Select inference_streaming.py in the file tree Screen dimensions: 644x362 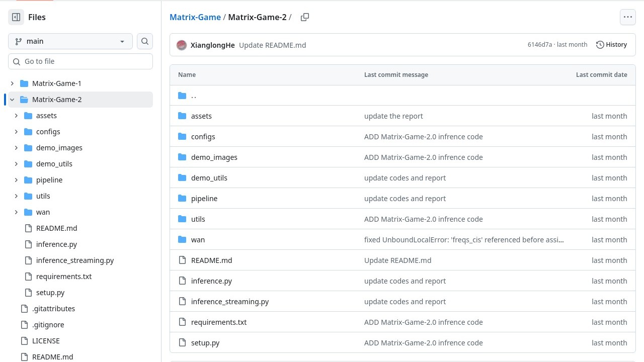tap(74, 260)
